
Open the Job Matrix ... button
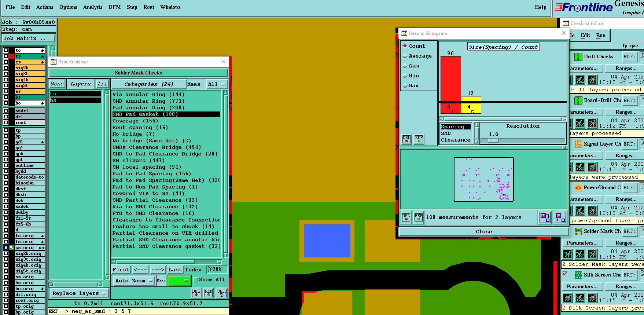[x=29, y=38]
